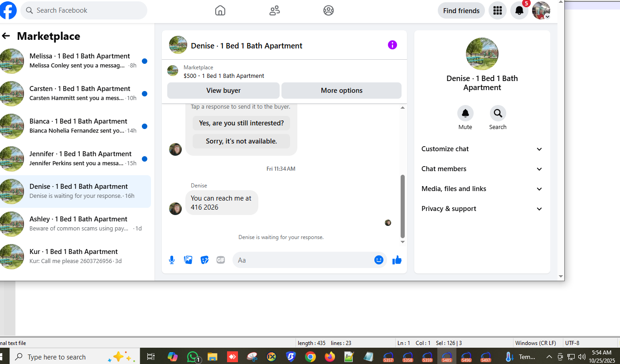Expand Media, files and links section
Screen dimensions: 620x364
pos(482,189)
